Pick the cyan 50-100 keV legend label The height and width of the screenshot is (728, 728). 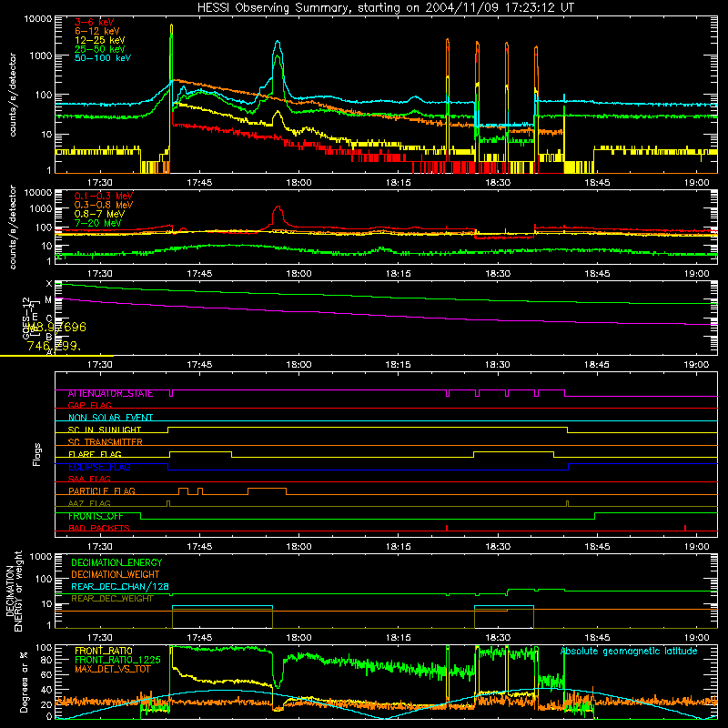[103, 58]
